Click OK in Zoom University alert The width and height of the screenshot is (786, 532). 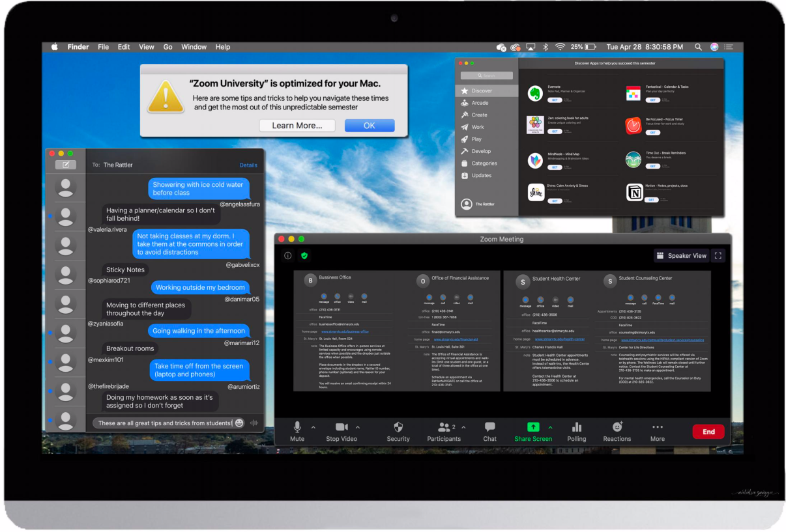(x=370, y=126)
